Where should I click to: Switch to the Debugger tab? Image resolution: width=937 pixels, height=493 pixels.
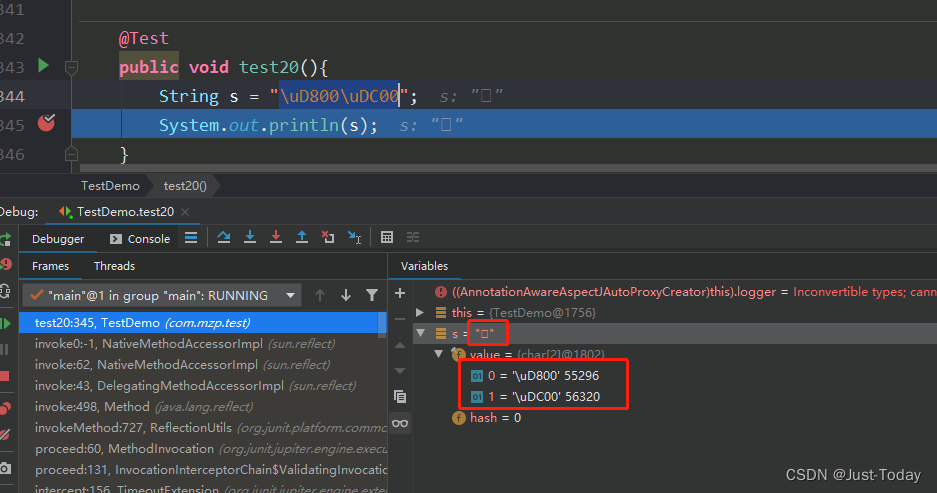tap(58, 239)
